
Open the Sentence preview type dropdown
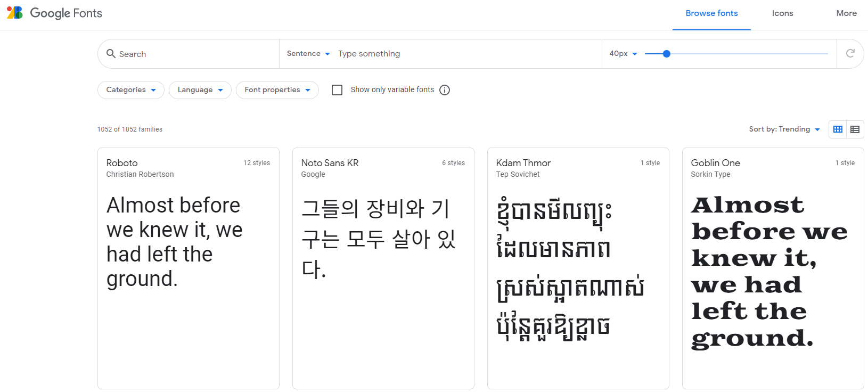coord(308,54)
